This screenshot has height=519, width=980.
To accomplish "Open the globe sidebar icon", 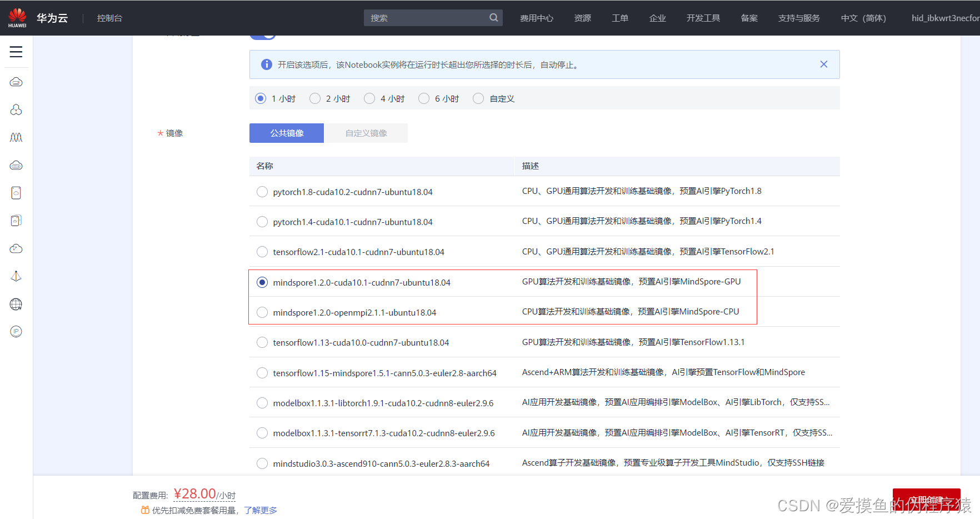I will [16, 304].
